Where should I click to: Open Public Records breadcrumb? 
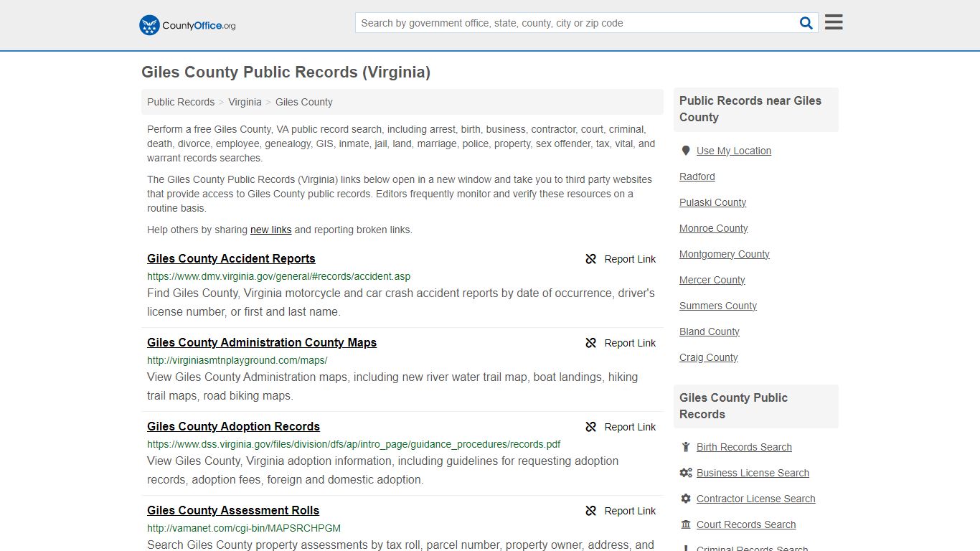click(x=181, y=102)
